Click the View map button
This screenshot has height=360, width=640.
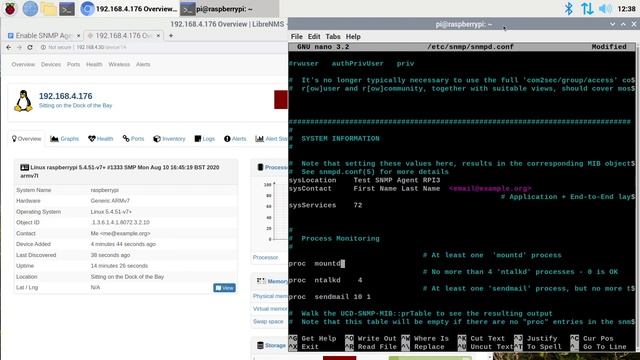224,288
